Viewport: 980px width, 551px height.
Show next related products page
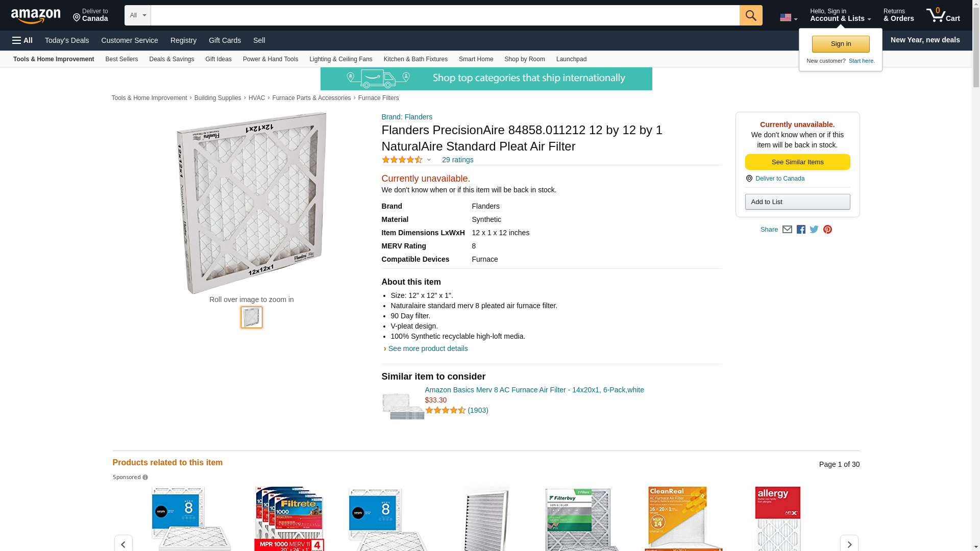(849, 544)
